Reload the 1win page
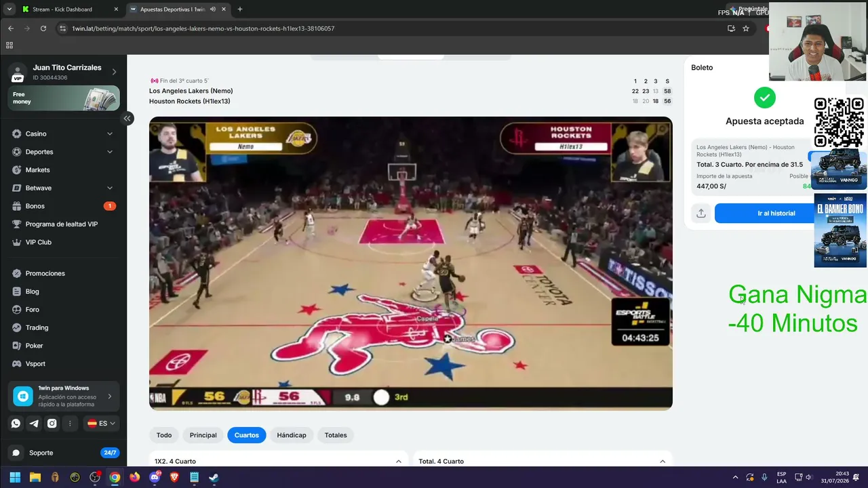This screenshot has height=488, width=868. click(x=43, y=28)
